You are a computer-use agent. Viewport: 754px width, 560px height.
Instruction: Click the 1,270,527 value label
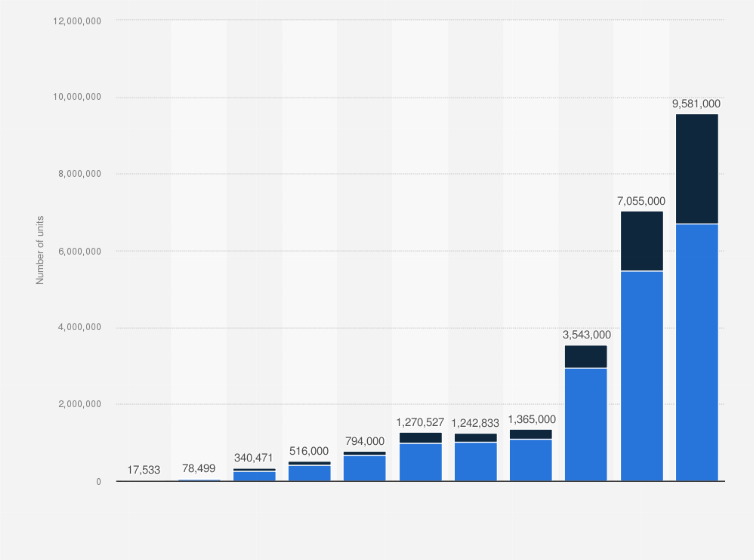point(420,423)
